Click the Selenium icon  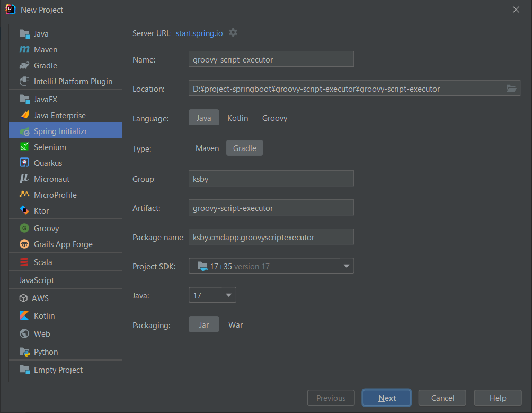(x=24, y=147)
